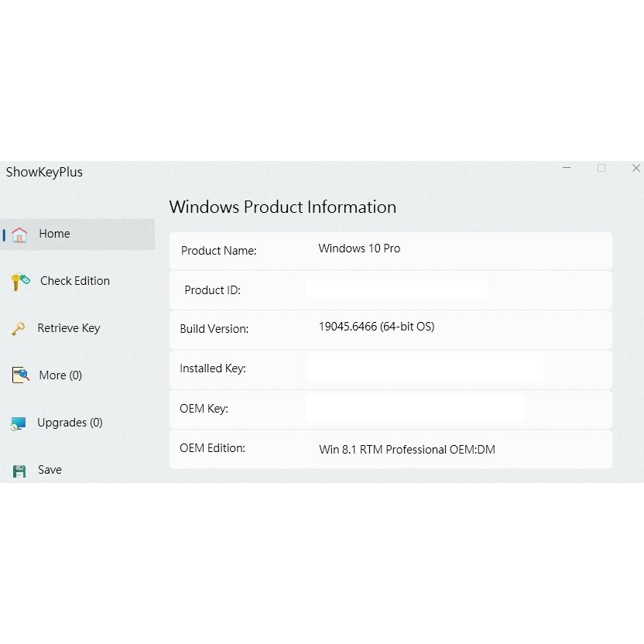Select the Build Version value 19045.6466
This screenshot has width=644, height=644.
(x=376, y=327)
